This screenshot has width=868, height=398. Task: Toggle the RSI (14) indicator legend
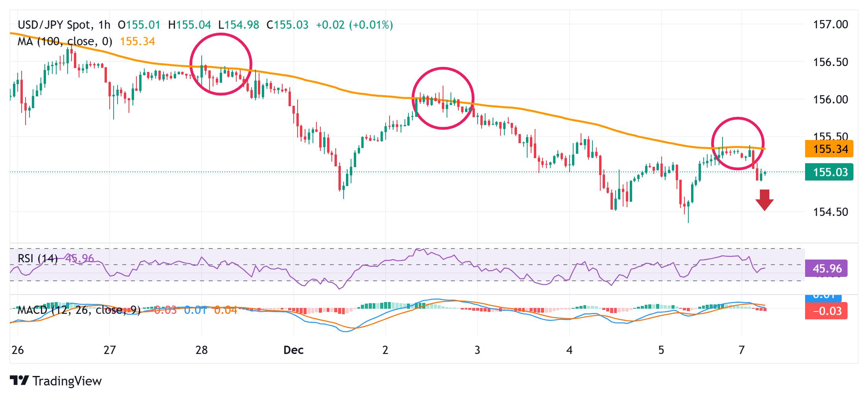pos(38,258)
